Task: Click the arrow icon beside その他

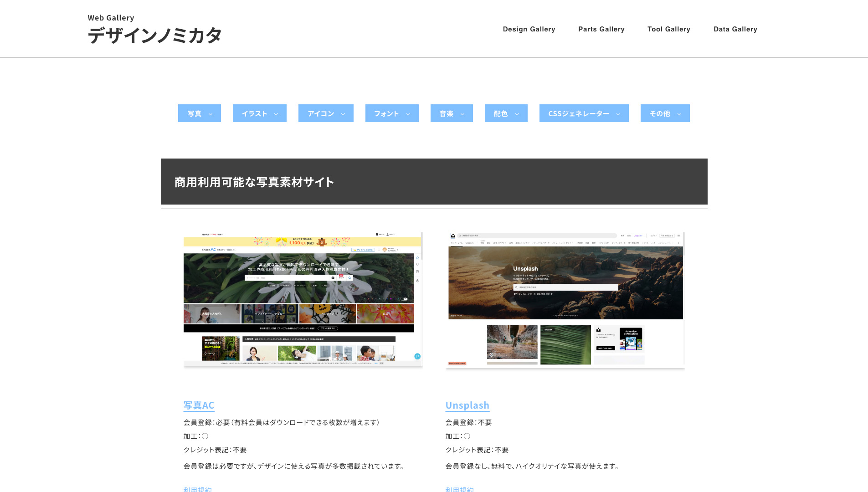Action: tap(679, 114)
